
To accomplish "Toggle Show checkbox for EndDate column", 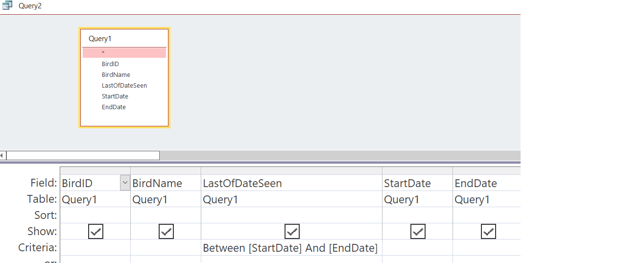I will (x=488, y=232).
